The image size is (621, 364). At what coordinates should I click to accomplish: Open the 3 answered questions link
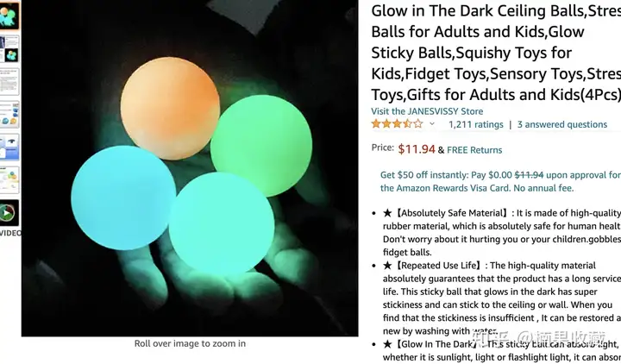tap(562, 124)
